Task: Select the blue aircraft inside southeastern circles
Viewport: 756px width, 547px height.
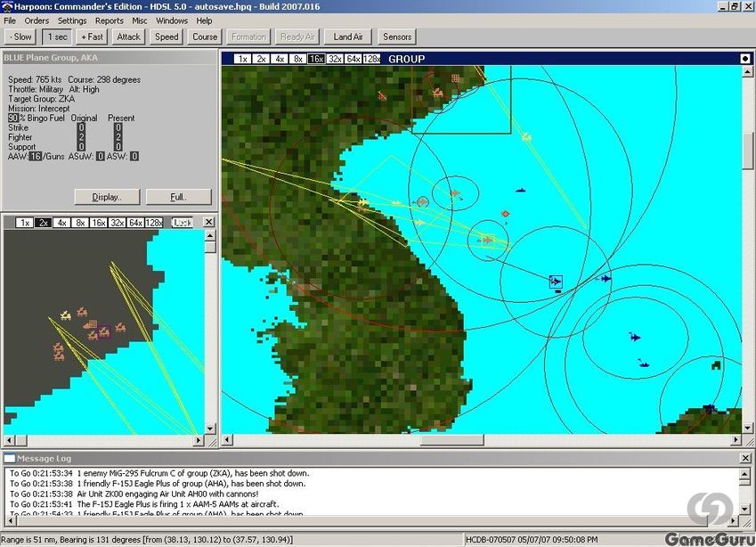Action: [x=635, y=337]
